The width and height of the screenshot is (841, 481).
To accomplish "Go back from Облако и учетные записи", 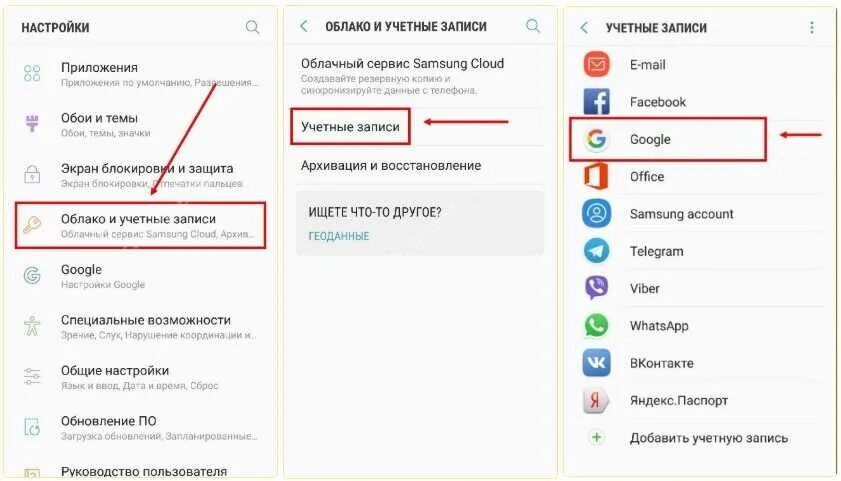I will coord(304,26).
